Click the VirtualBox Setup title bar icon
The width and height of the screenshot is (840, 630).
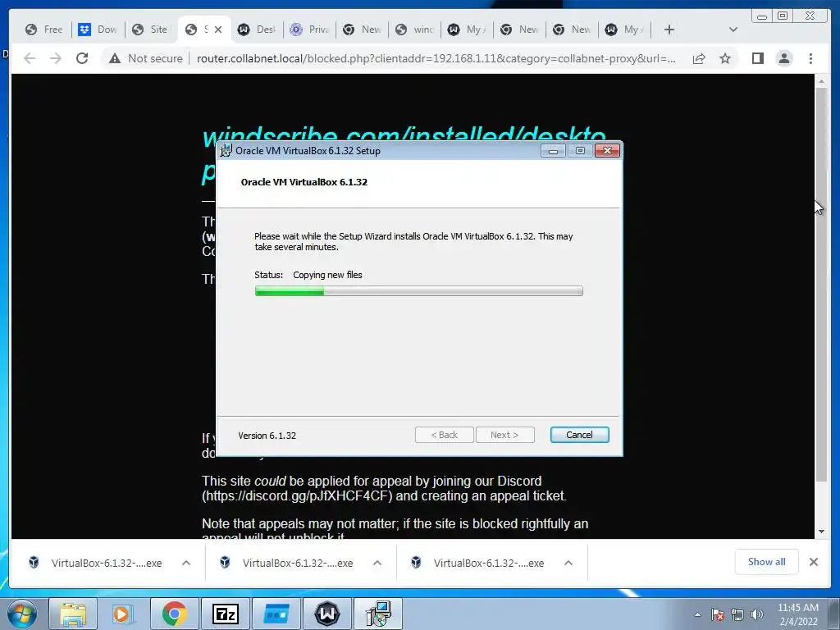point(226,151)
